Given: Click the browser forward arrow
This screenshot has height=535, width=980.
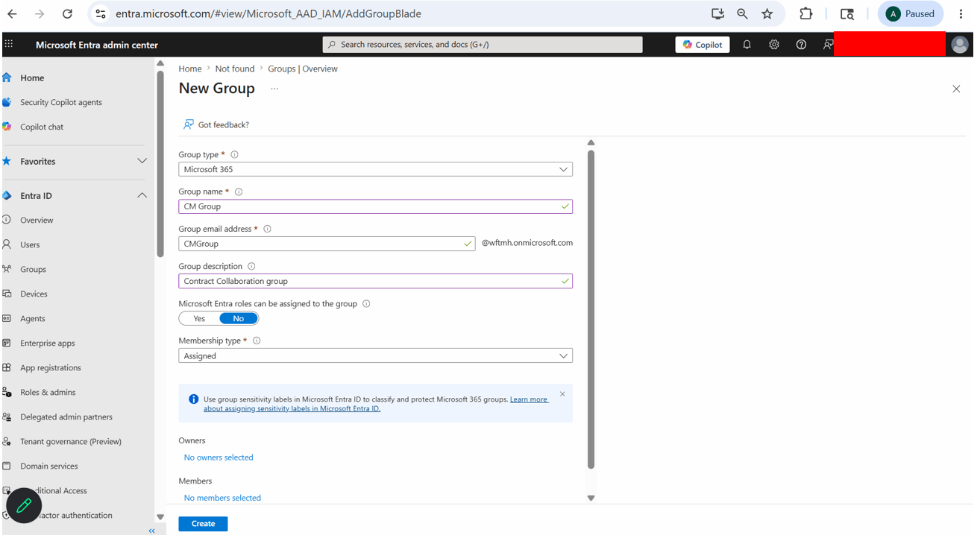Looking at the screenshot, I should [40, 13].
